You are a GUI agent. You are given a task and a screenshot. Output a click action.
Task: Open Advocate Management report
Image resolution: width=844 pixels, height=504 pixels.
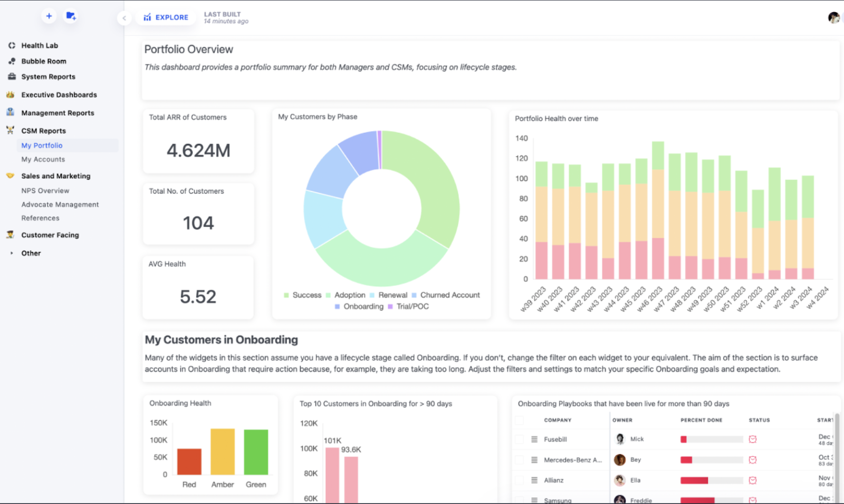[60, 205]
